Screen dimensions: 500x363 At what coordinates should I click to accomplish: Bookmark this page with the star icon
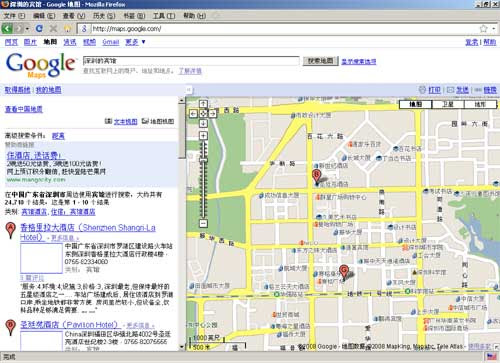coord(483,29)
